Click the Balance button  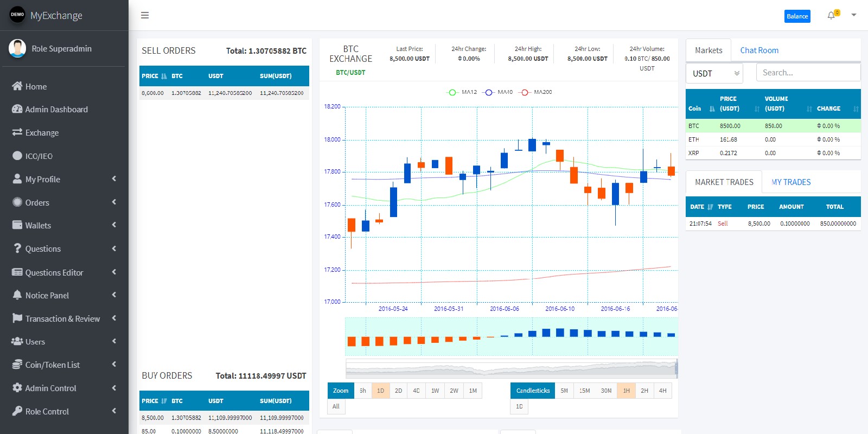(x=797, y=16)
